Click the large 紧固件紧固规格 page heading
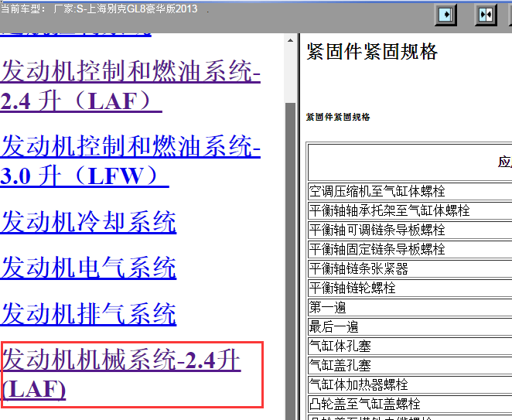The image size is (512, 420). tap(372, 52)
